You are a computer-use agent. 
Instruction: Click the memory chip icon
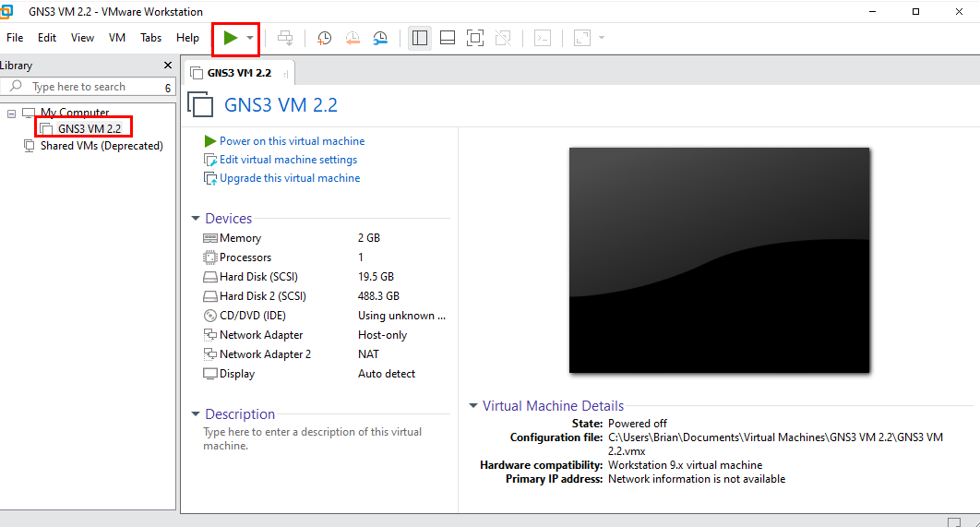[210, 238]
